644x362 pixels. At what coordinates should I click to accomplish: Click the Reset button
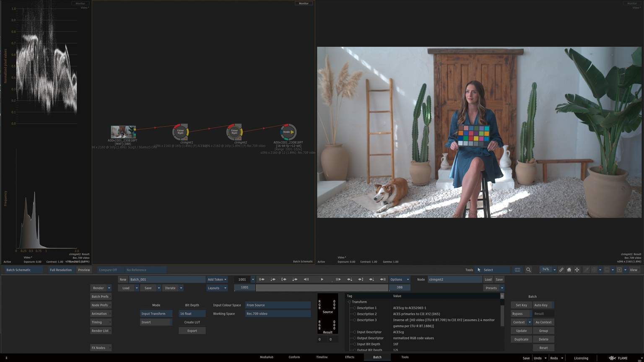(543, 348)
